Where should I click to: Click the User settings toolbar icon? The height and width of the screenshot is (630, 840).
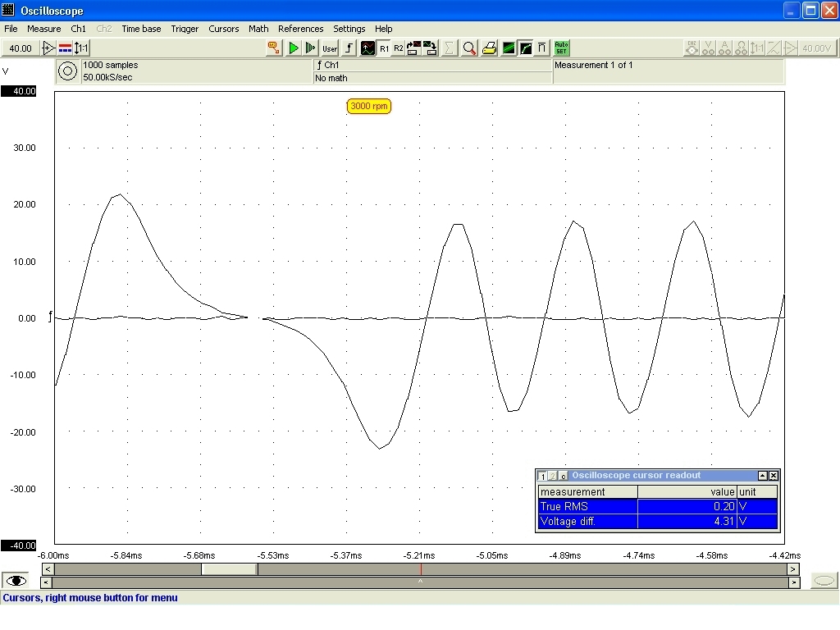[x=330, y=48]
